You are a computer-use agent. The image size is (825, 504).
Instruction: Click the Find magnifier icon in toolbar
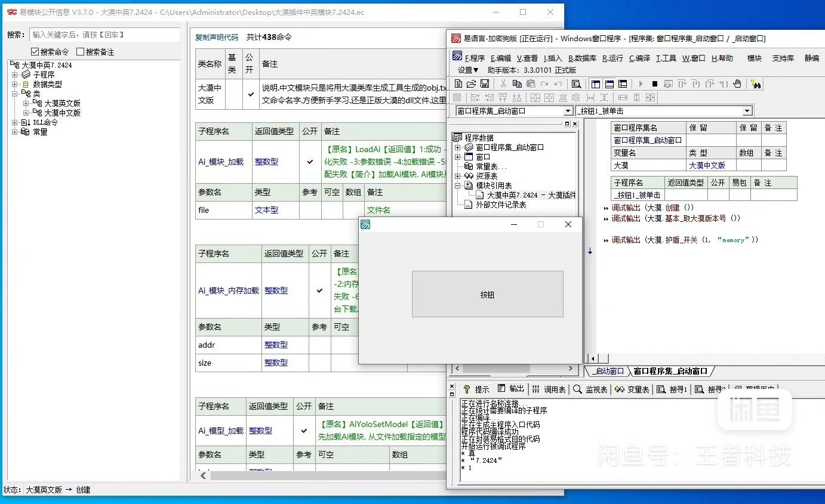pos(576,84)
